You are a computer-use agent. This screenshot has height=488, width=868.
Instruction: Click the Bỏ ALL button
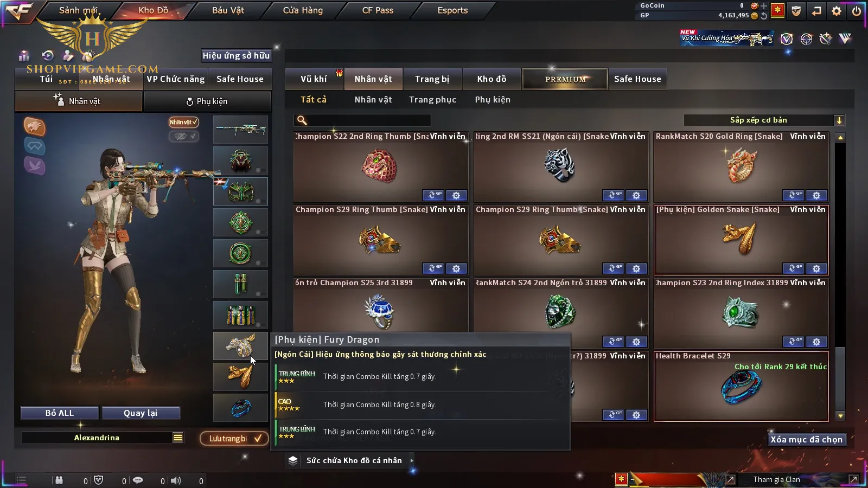point(60,413)
